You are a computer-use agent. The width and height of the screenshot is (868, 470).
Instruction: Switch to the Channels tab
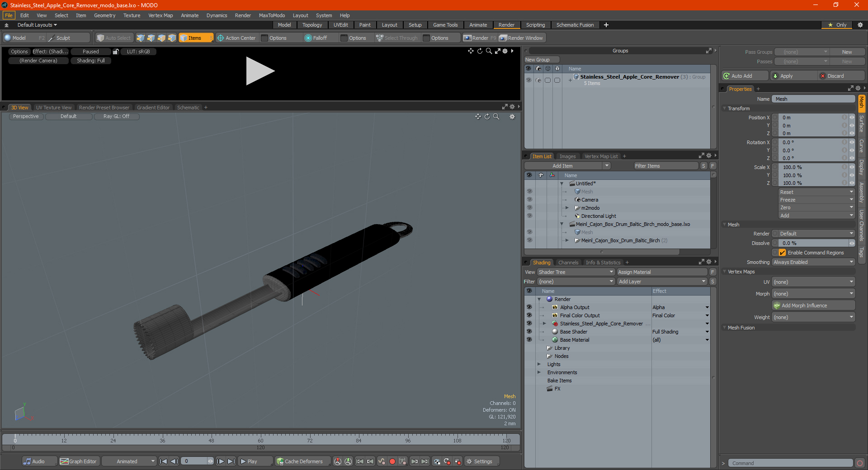click(568, 263)
